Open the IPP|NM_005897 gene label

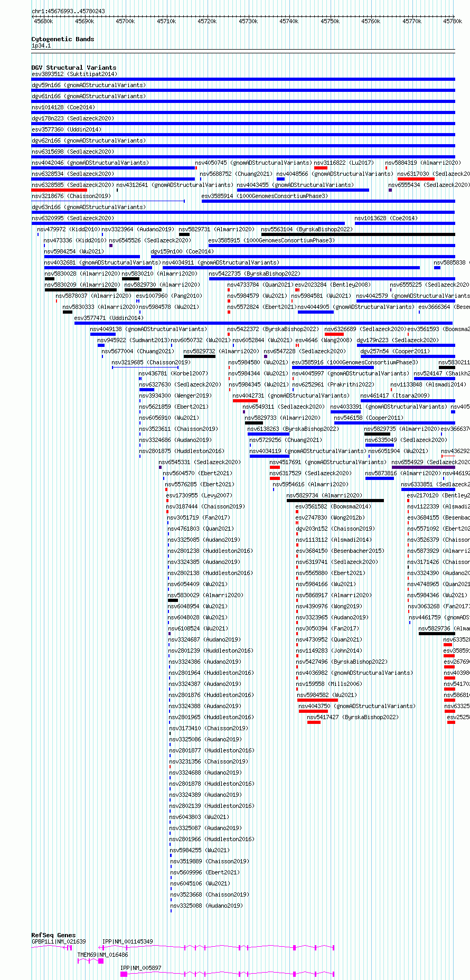pyautogui.click(x=141, y=968)
